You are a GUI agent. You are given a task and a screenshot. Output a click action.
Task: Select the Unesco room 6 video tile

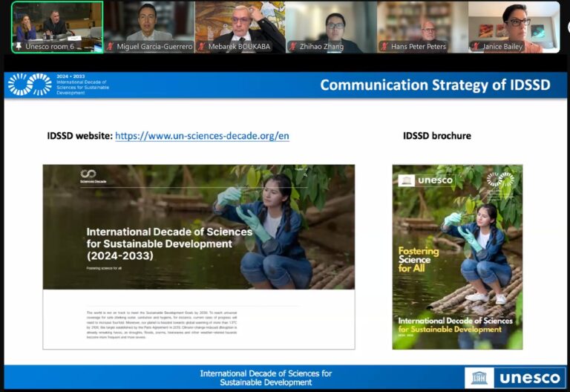57,27
